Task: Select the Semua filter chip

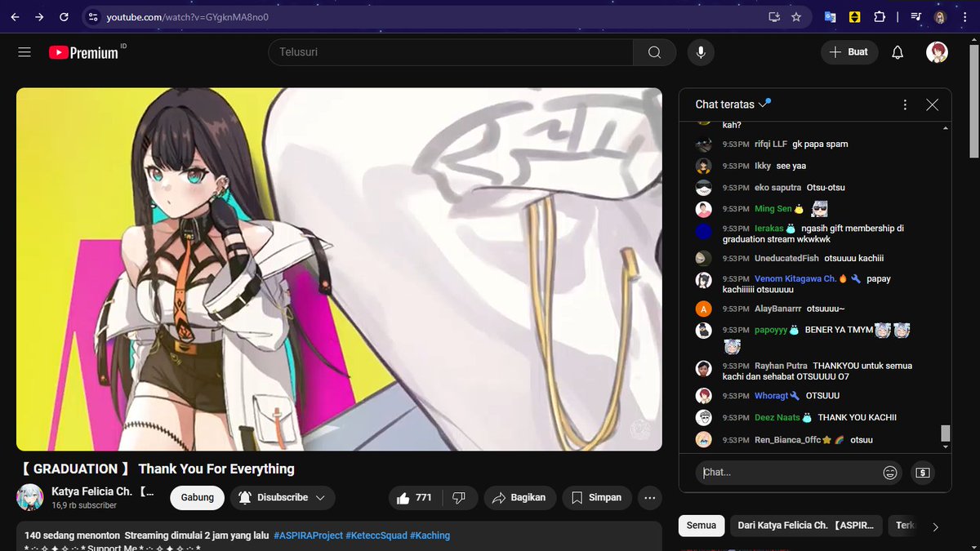Action: tap(701, 526)
